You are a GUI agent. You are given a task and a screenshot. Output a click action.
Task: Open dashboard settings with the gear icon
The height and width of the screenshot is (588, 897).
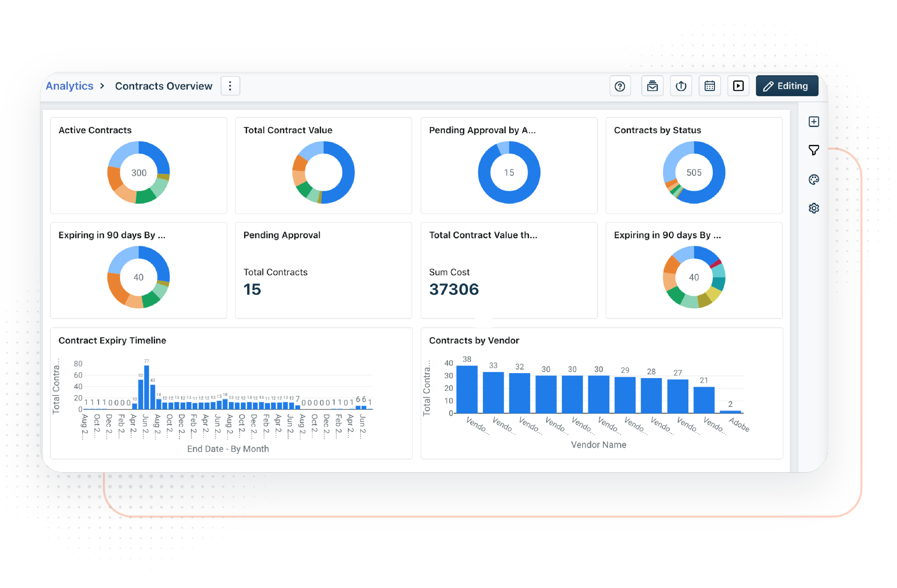click(x=814, y=208)
